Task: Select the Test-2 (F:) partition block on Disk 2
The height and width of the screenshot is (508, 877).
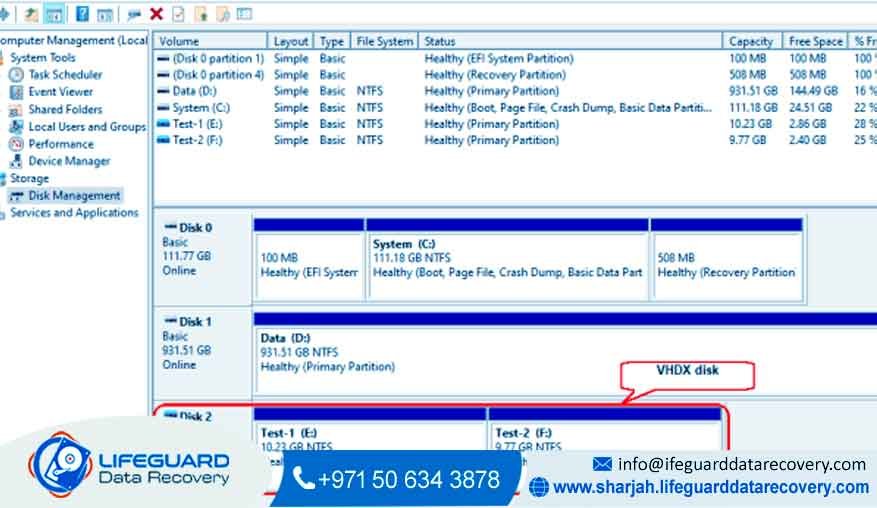Action: pyautogui.click(x=605, y=431)
